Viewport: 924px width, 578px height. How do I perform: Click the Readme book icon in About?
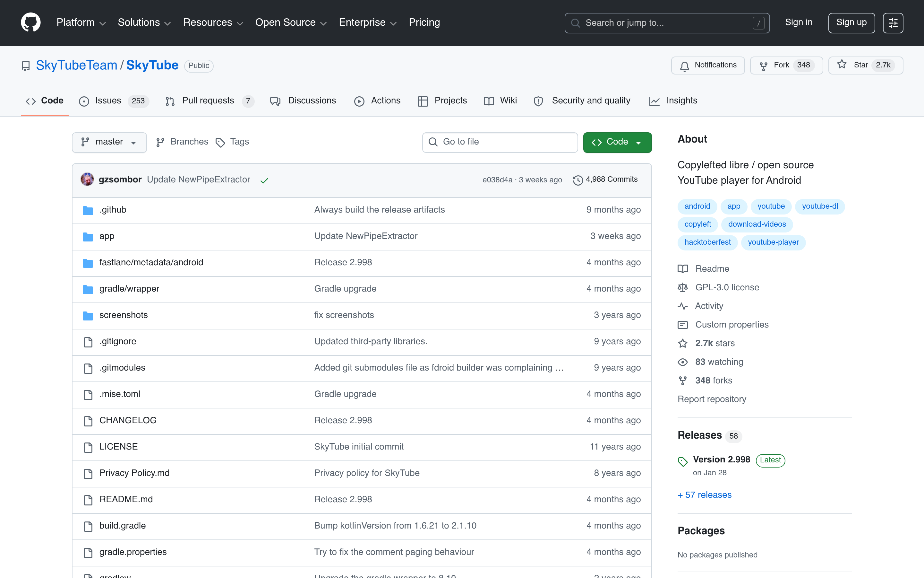pyautogui.click(x=683, y=269)
